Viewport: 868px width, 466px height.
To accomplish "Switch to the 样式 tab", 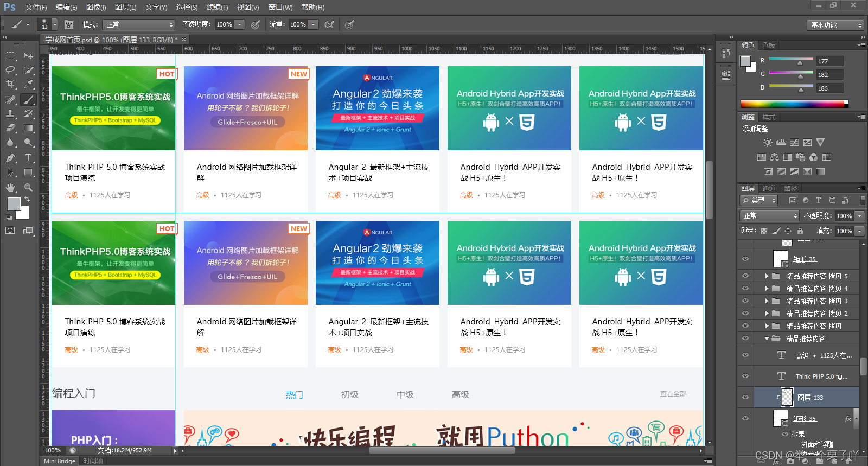I will point(769,117).
